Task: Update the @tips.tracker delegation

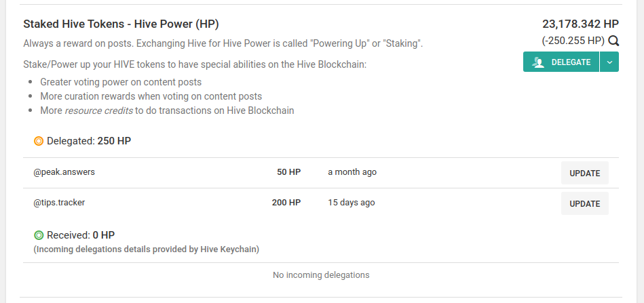Action: coord(585,203)
